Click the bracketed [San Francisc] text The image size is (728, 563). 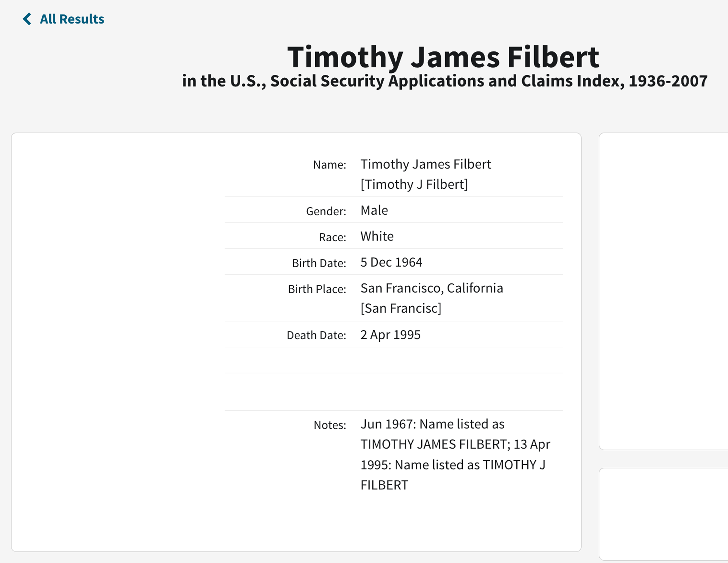(401, 308)
